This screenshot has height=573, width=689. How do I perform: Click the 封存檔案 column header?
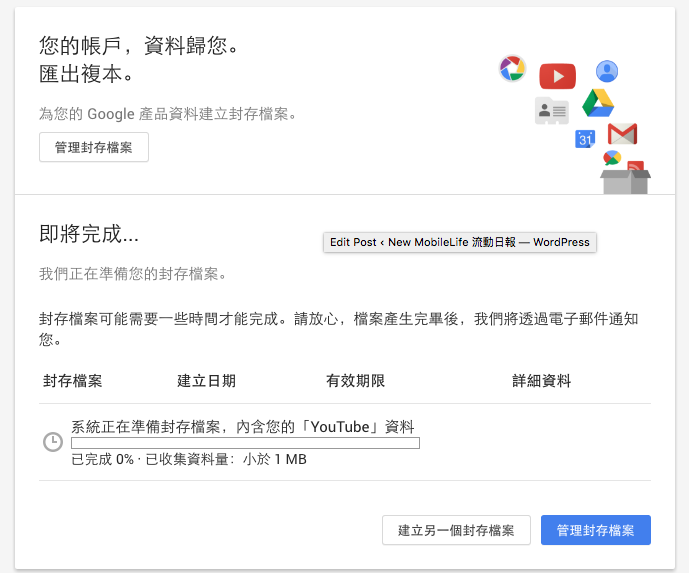point(73,381)
